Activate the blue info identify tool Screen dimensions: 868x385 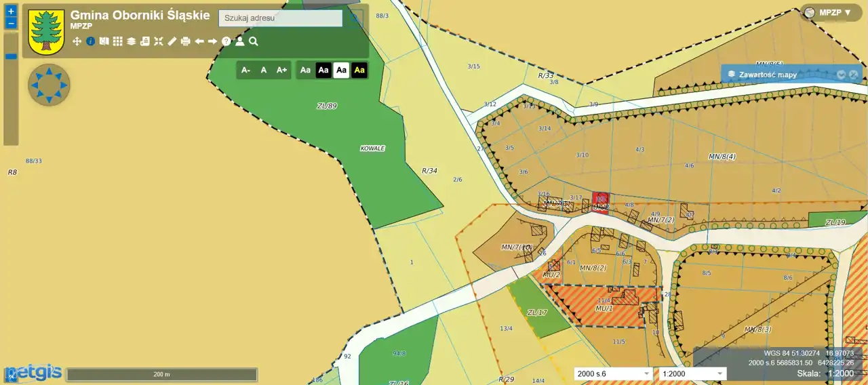click(x=90, y=41)
